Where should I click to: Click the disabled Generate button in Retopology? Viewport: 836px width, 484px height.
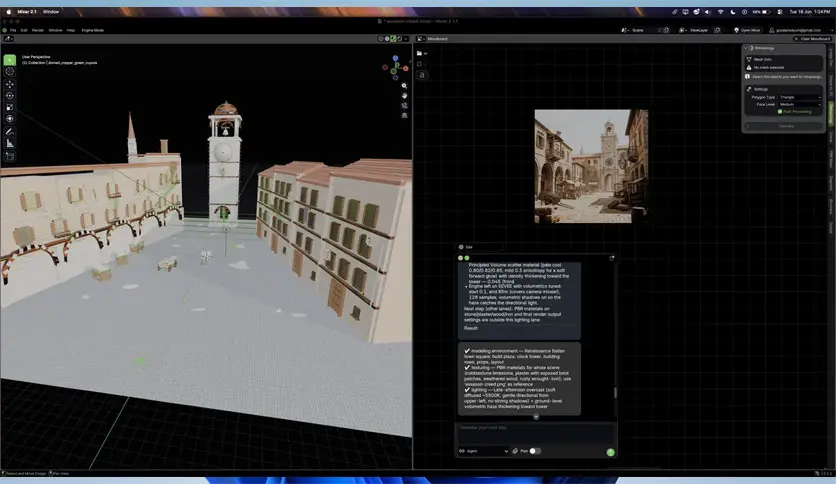point(786,126)
